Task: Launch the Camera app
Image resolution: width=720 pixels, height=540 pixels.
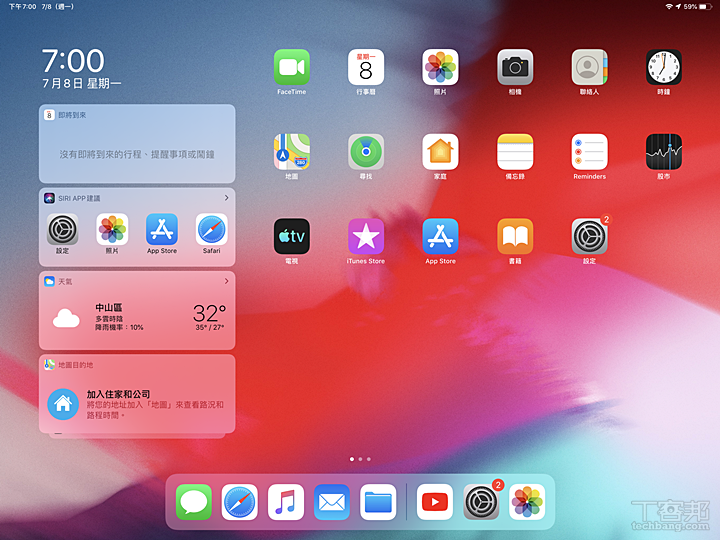Action: point(515,67)
